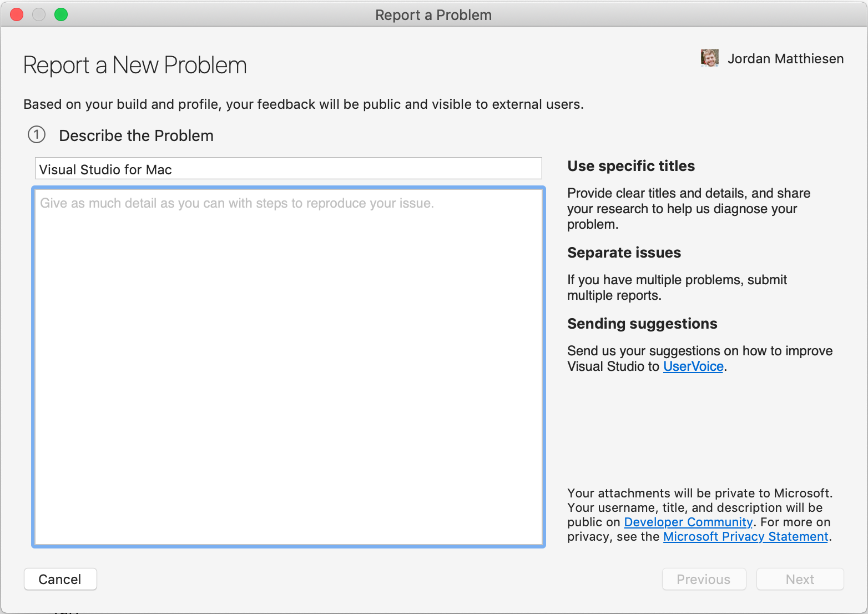
Task: Click Jordan Matthiesen's profile avatar
Action: coord(710,58)
